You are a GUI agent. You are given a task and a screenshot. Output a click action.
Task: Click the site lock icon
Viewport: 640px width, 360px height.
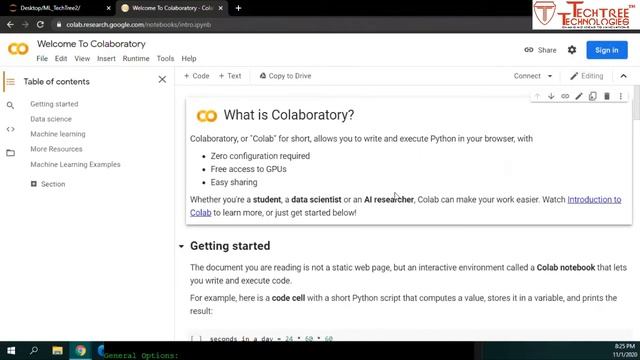pyautogui.click(x=59, y=24)
